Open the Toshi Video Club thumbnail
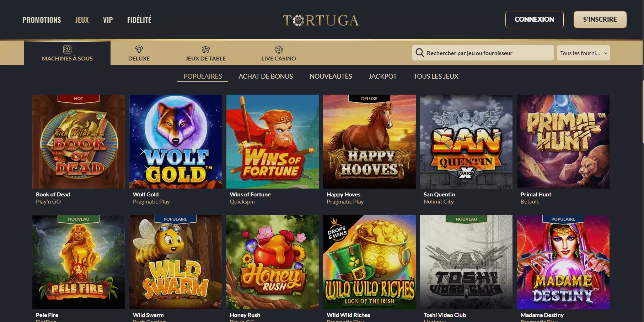Image resolution: width=644 pixels, height=322 pixels. click(466, 262)
